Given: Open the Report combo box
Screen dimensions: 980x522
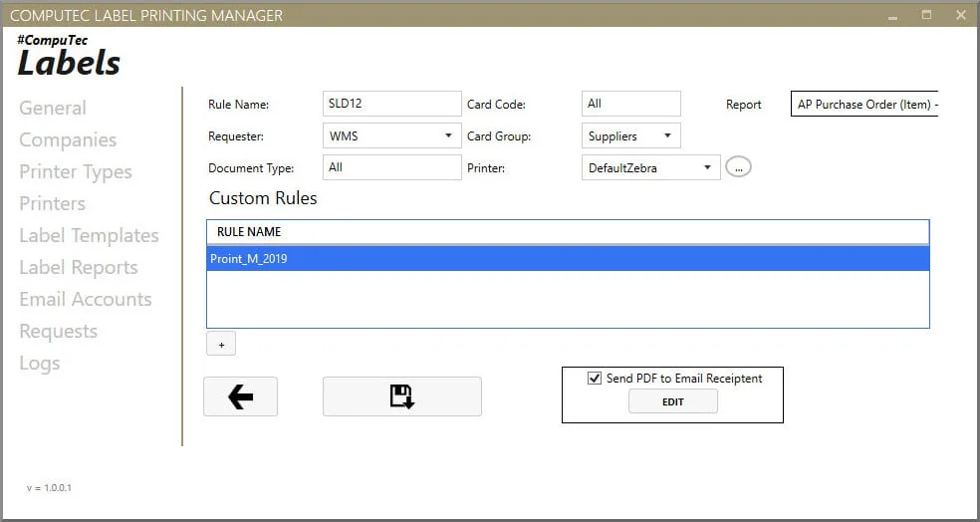Looking at the screenshot, I should click(x=865, y=105).
